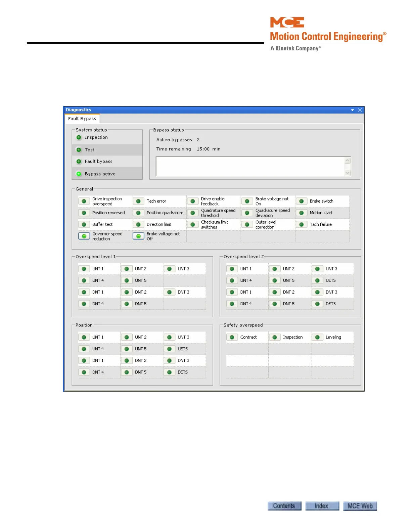Click DNT 3 LED in Position group

169,361
